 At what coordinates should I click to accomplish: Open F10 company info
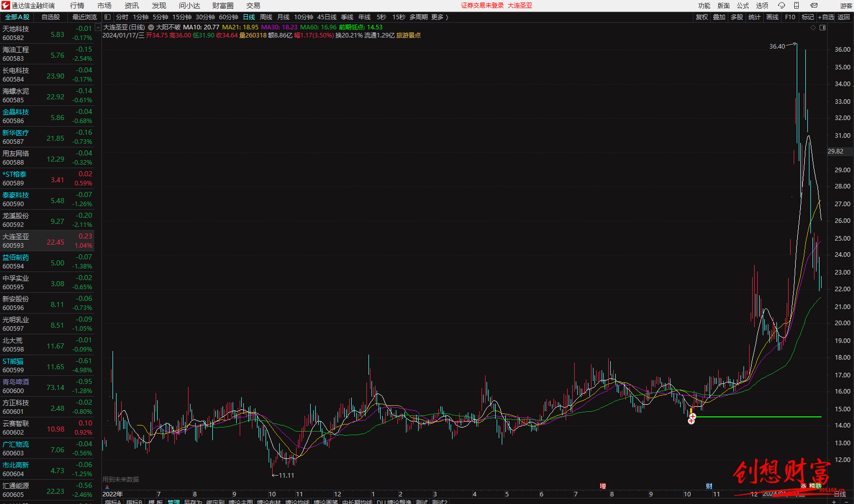(790, 17)
